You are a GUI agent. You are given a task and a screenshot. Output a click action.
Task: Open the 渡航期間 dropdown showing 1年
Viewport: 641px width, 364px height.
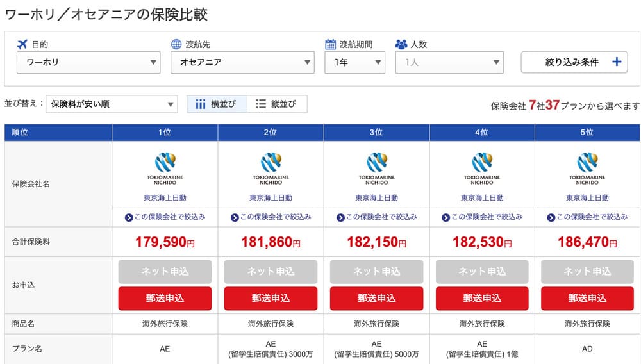355,63
